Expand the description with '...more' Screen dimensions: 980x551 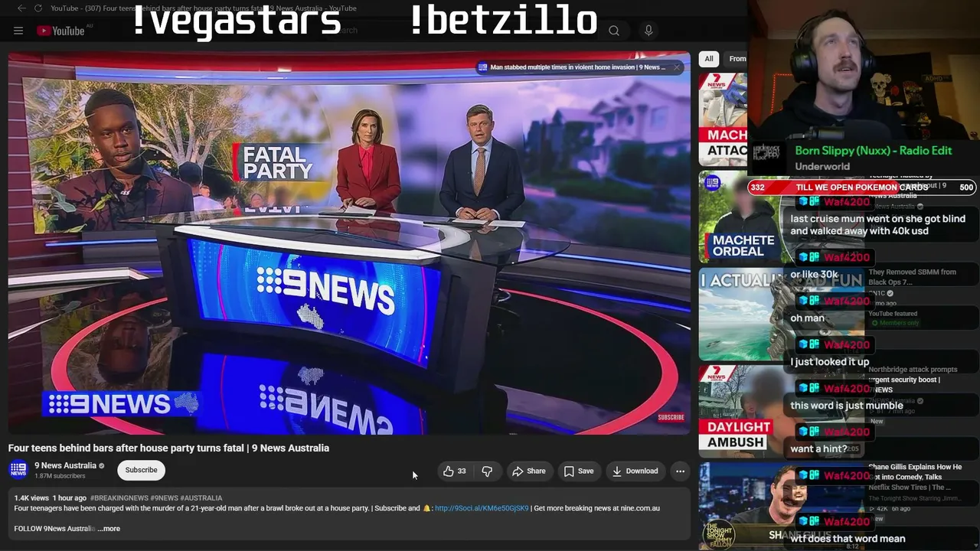tap(109, 529)
